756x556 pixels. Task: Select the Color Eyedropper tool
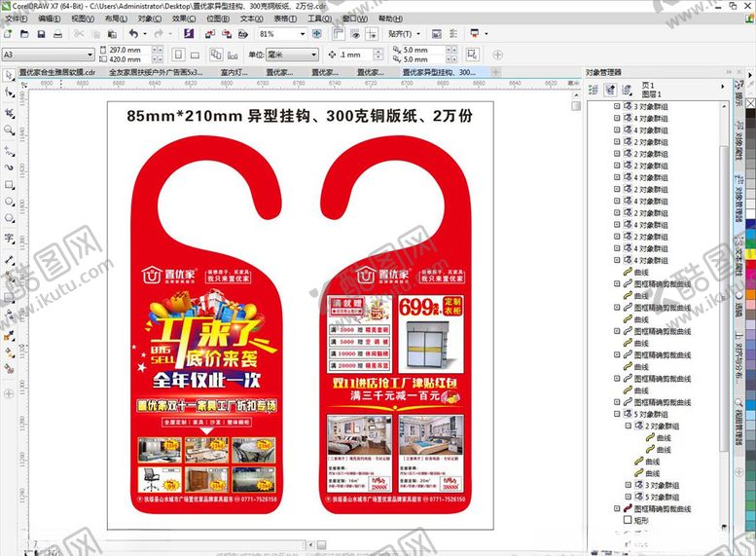click(9, 336)
